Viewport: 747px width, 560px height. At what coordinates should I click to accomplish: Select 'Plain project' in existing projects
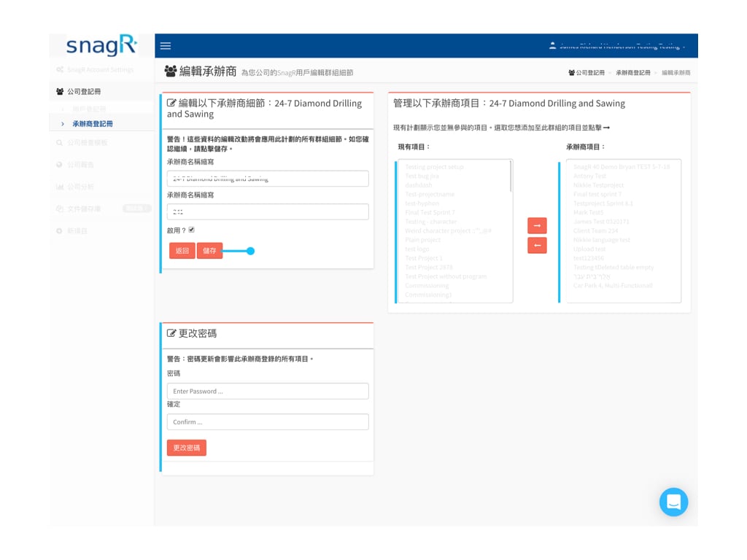[422, 240]
